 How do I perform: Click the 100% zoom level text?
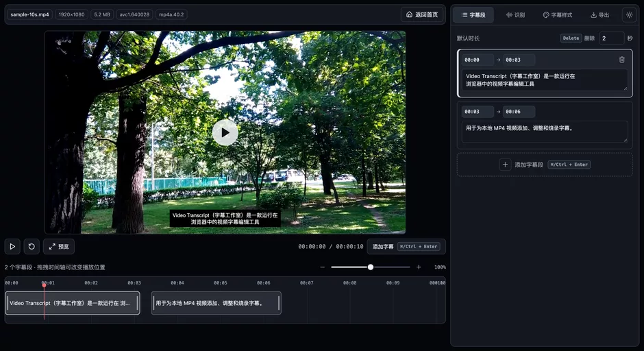pos(440,267)
